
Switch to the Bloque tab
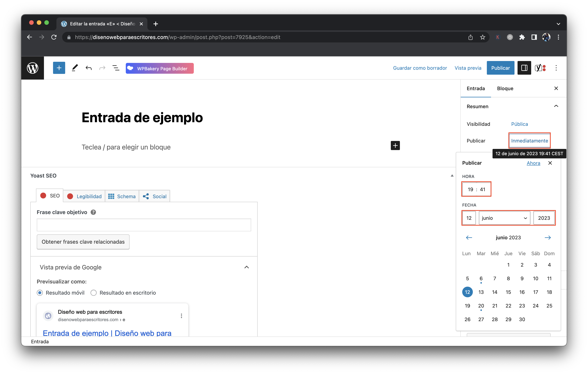505,88
